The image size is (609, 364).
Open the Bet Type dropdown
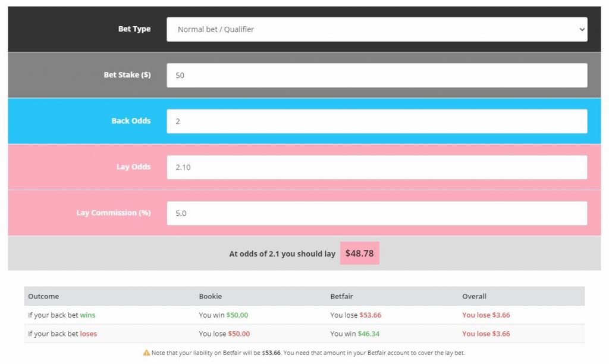pyautogui.click(x=376, y=29)
